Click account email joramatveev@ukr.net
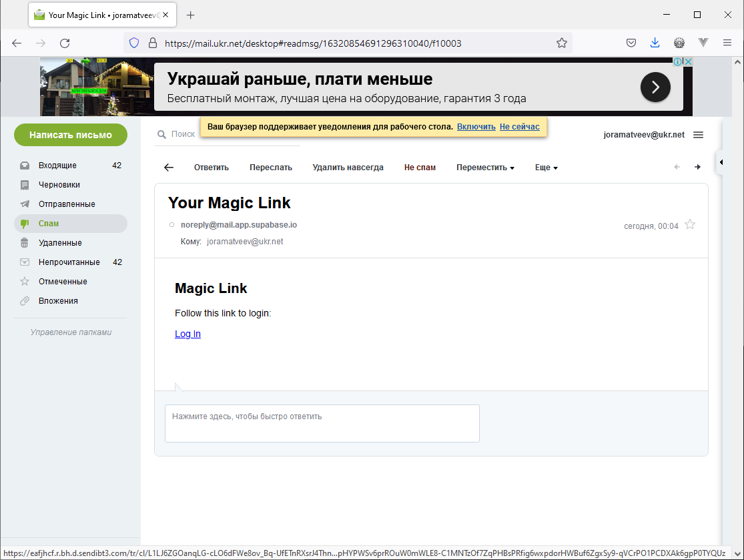 [643, 135]
